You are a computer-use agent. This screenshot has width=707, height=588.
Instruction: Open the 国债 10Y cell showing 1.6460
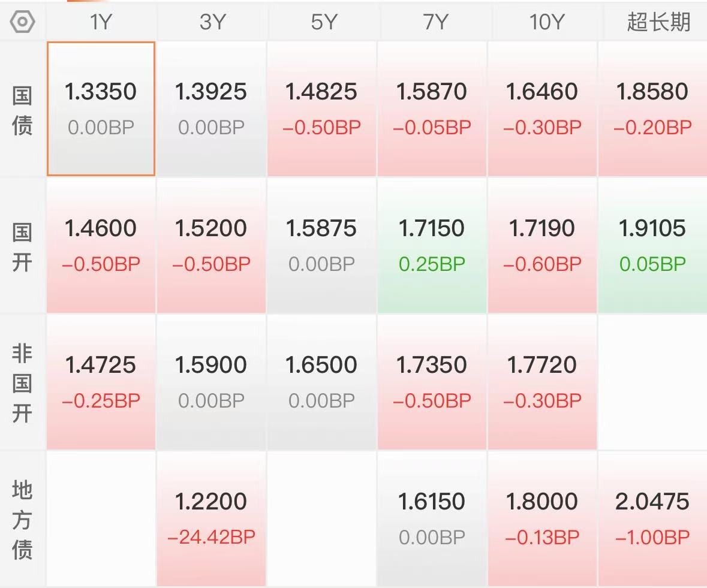tap(543, 108)
